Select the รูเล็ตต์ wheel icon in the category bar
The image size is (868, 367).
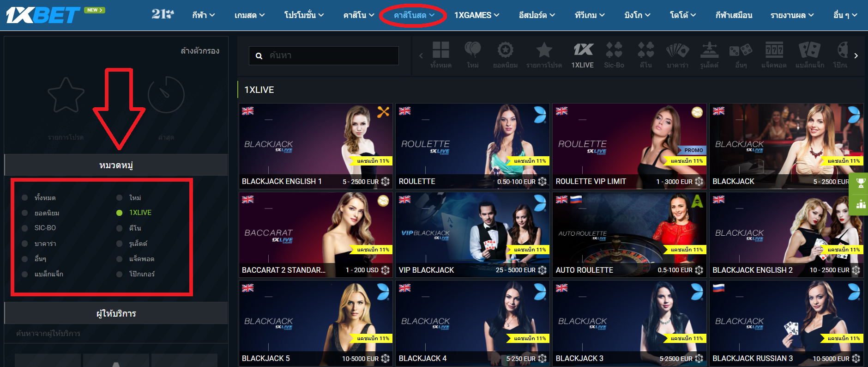pyautogui.click(x=709, y=50)
